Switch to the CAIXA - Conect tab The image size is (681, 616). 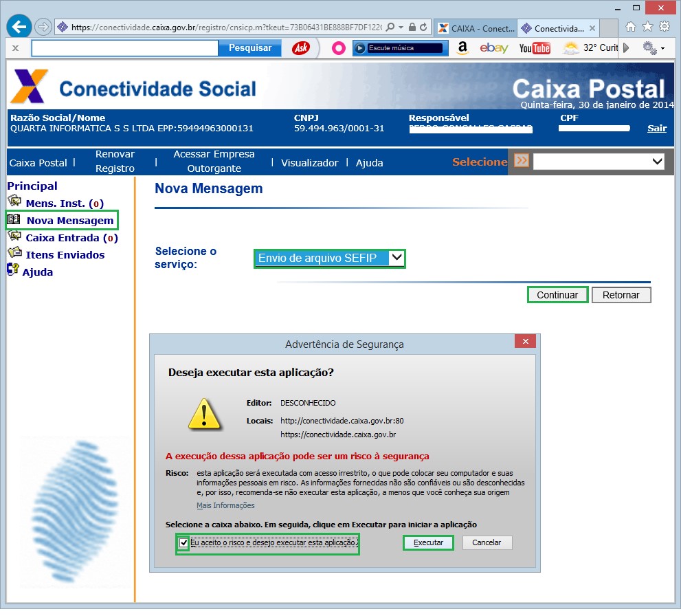tap(476, 27)
